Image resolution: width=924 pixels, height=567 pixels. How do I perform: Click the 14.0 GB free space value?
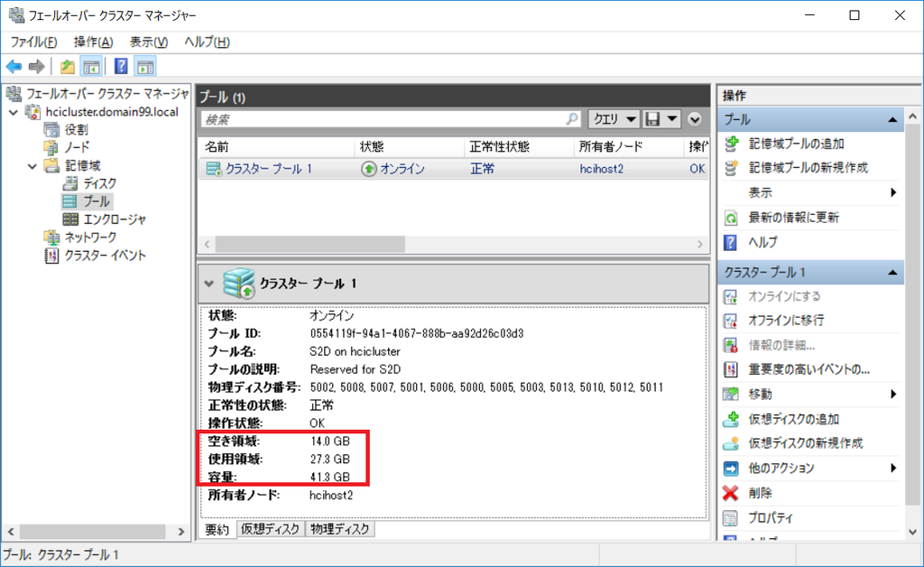point(330,441)
